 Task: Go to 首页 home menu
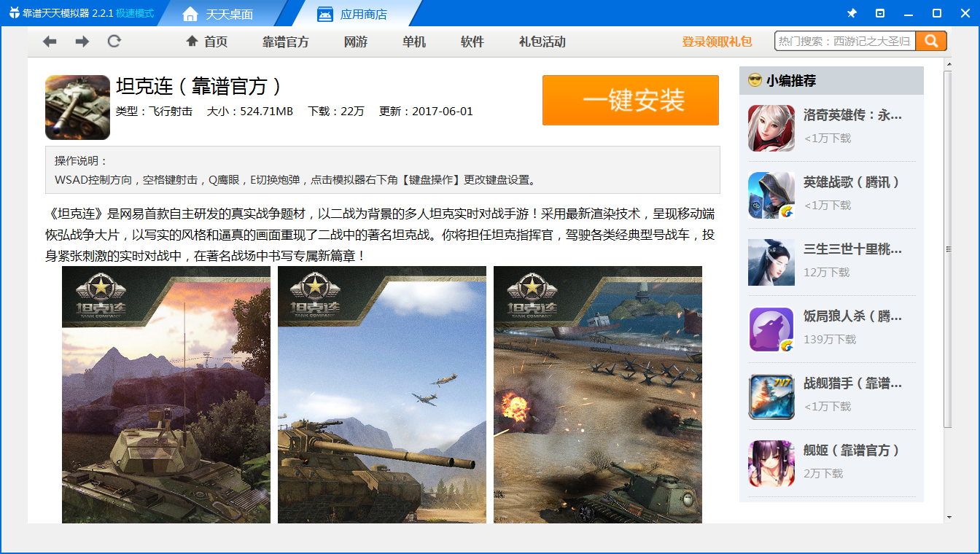207,42
